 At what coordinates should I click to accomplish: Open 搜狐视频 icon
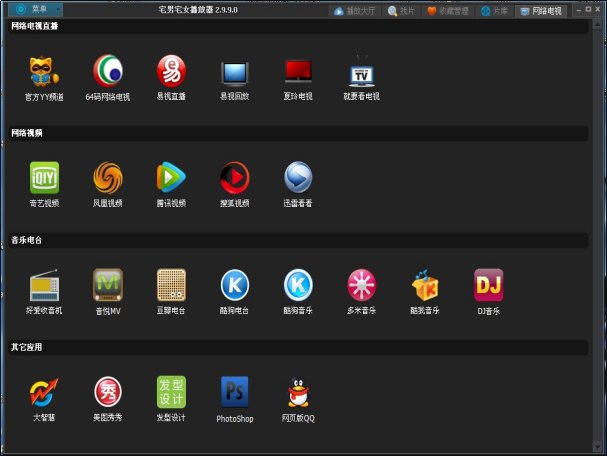pyautogui.click(x=235, y=178)
